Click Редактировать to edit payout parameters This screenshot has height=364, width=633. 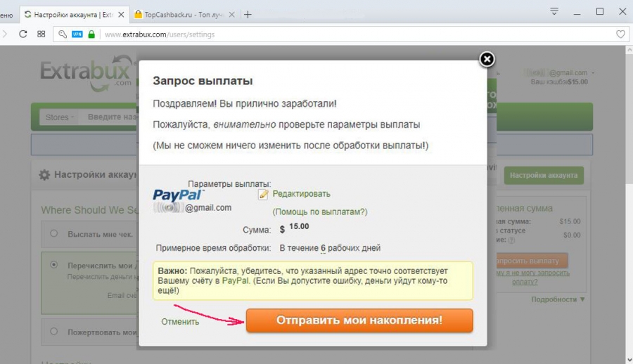[x=301, y=194]
